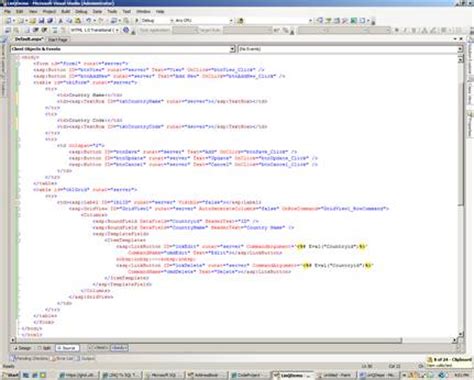Click the Cut scissors icon
The image size is (474, 380).
(x=61, y=21)
